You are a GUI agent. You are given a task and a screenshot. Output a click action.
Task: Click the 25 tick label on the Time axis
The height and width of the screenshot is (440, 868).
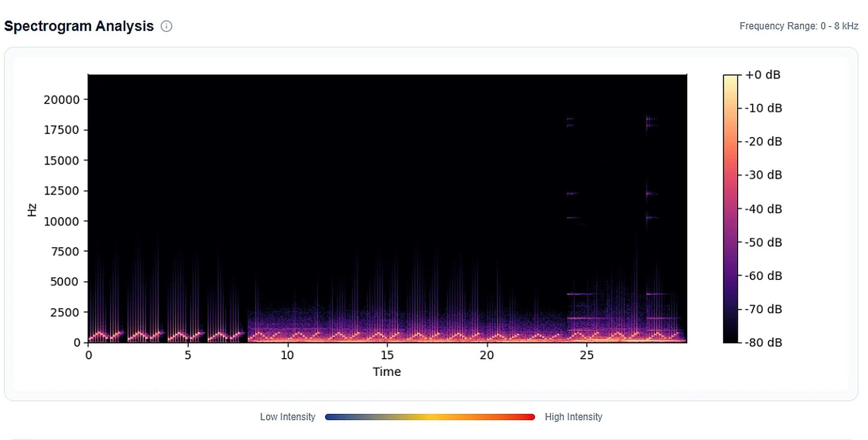point(586,355)
